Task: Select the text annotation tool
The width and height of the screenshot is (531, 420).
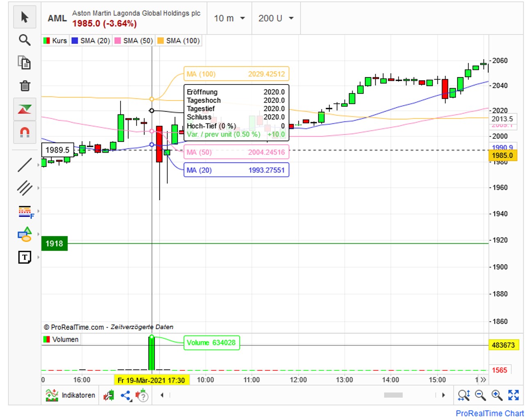Action: tap(25, 257)
